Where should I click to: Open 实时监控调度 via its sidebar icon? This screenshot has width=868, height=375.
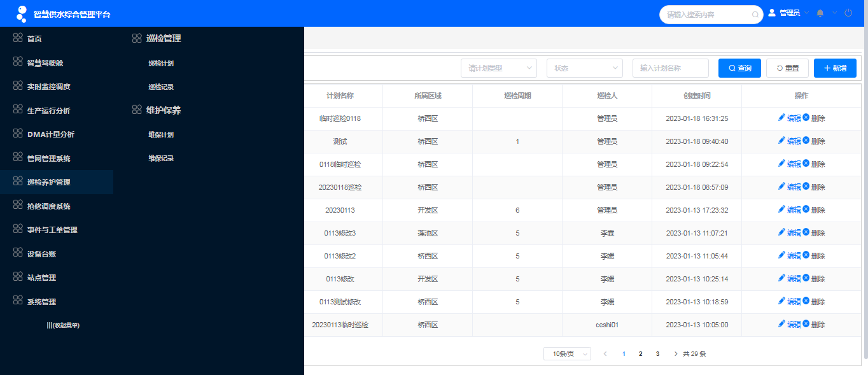[18, 86]
